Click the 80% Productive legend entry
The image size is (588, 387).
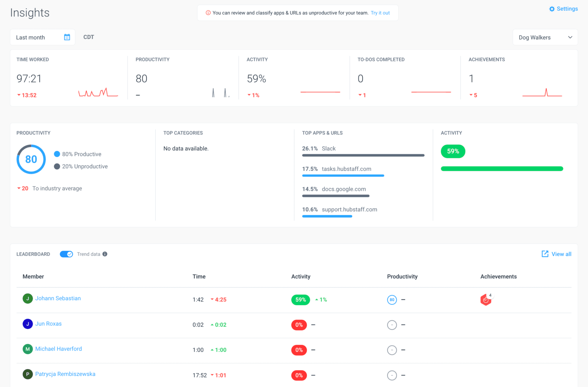[78, 154]
